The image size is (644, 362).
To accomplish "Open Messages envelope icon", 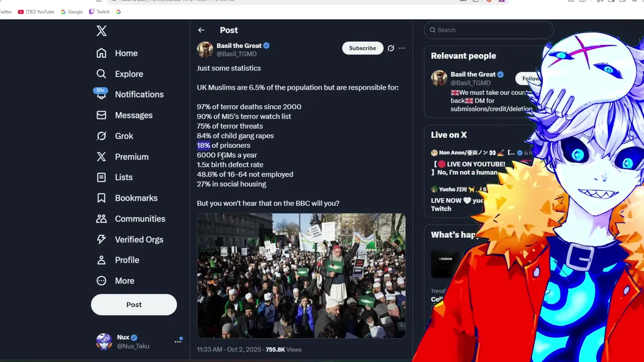I will point(102,115).
